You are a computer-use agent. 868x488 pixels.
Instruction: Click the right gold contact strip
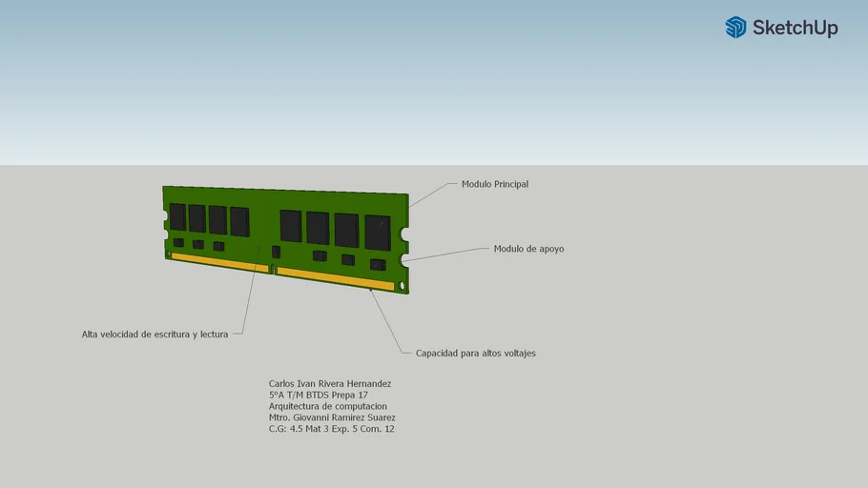[335, 278]
